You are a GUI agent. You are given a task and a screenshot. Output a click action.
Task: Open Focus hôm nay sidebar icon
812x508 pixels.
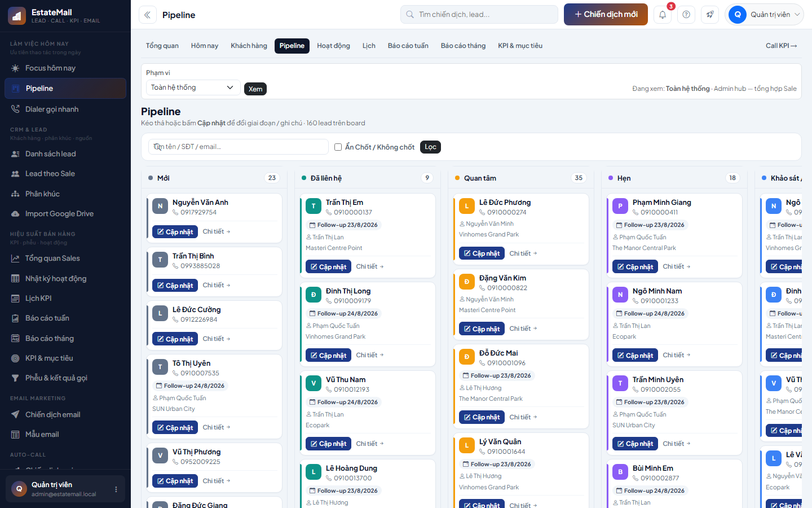point(15,68)
